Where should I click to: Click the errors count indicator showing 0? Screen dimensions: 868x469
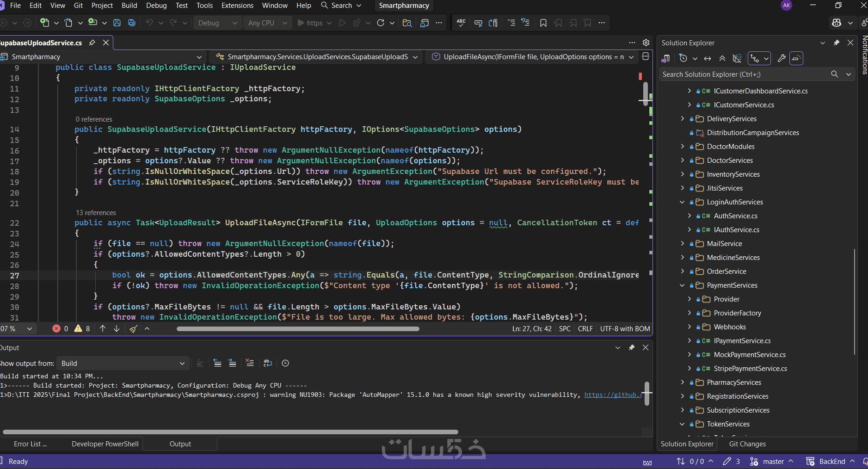[x=61, y=329]
